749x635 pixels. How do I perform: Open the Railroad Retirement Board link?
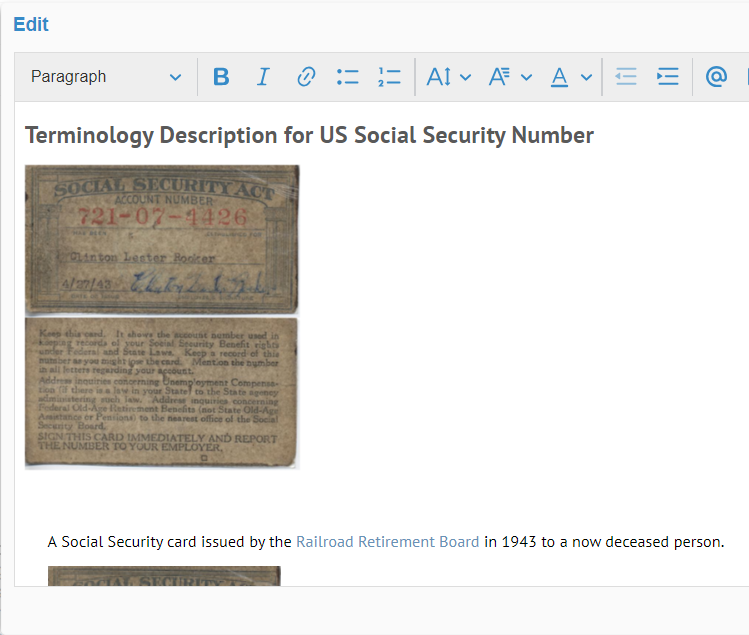(x=387, y=542)
